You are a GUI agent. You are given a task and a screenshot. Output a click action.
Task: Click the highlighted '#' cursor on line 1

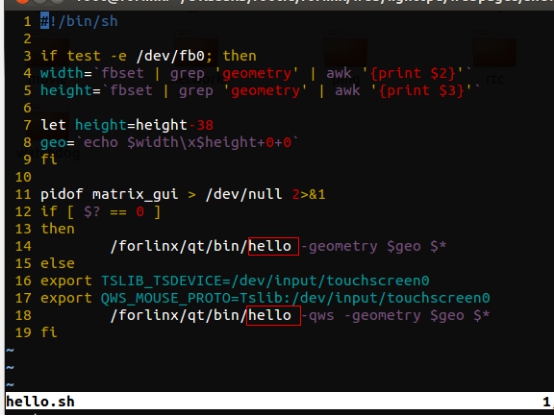(45, 21)
